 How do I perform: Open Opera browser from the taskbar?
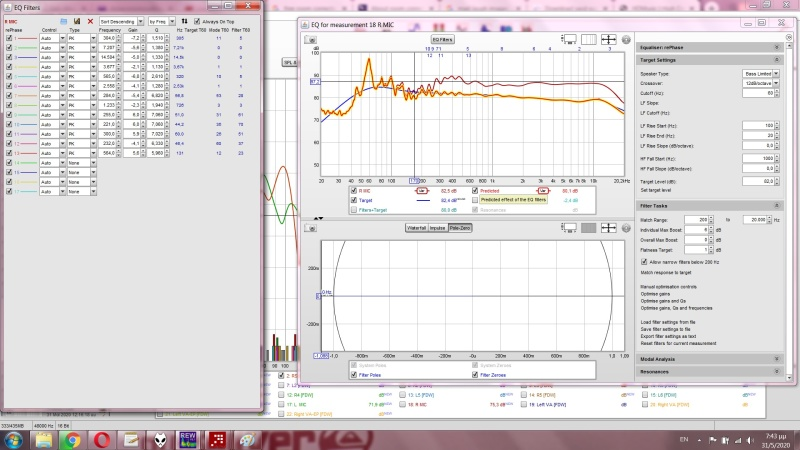pos(101,438)
